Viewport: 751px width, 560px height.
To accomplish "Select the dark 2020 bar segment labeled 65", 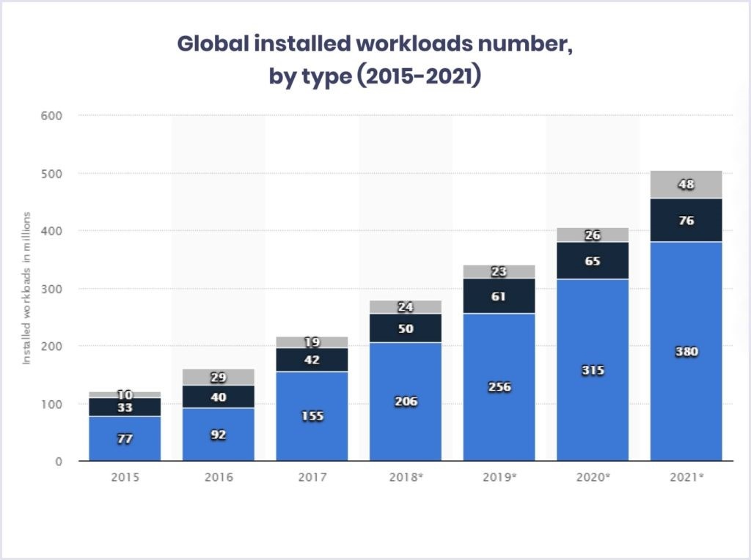I will pos(593,261).
